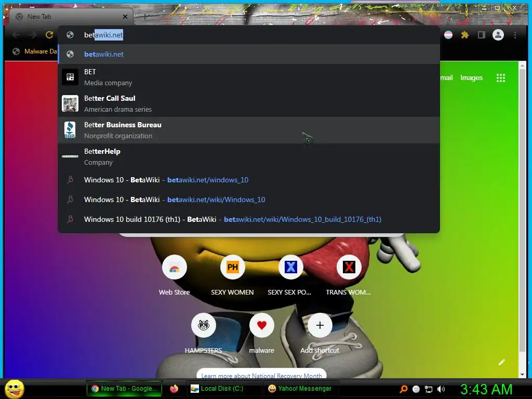The height and width of the screenshot is (399, 532).
Task: Switch to New Tab - Google taskbar item
Action: (x=124, y=389)
